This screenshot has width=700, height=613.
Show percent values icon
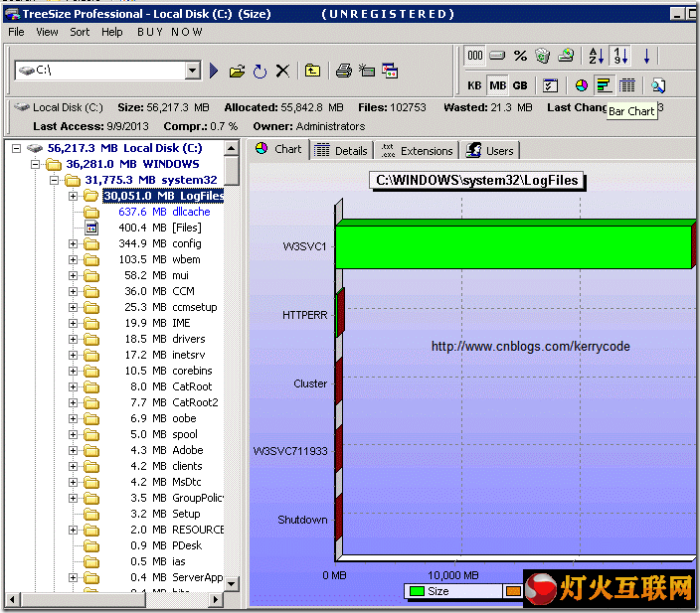click(520, 56)
